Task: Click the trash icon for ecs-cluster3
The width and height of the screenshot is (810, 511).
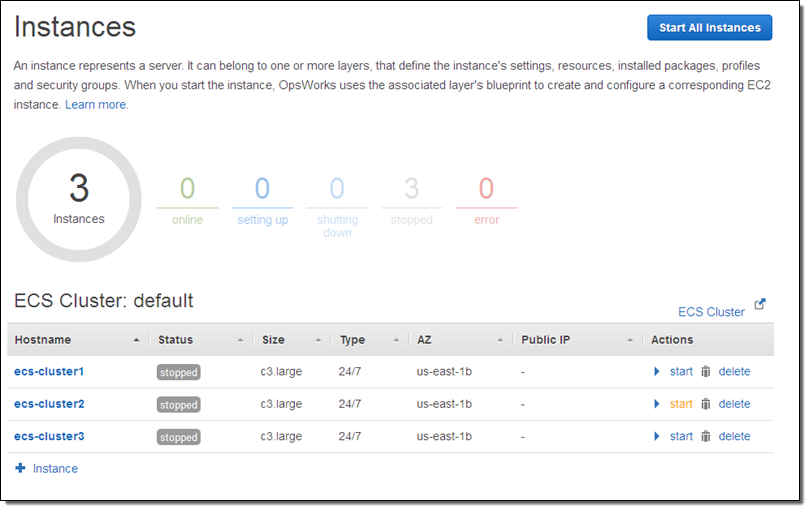Action: (706, 437)
